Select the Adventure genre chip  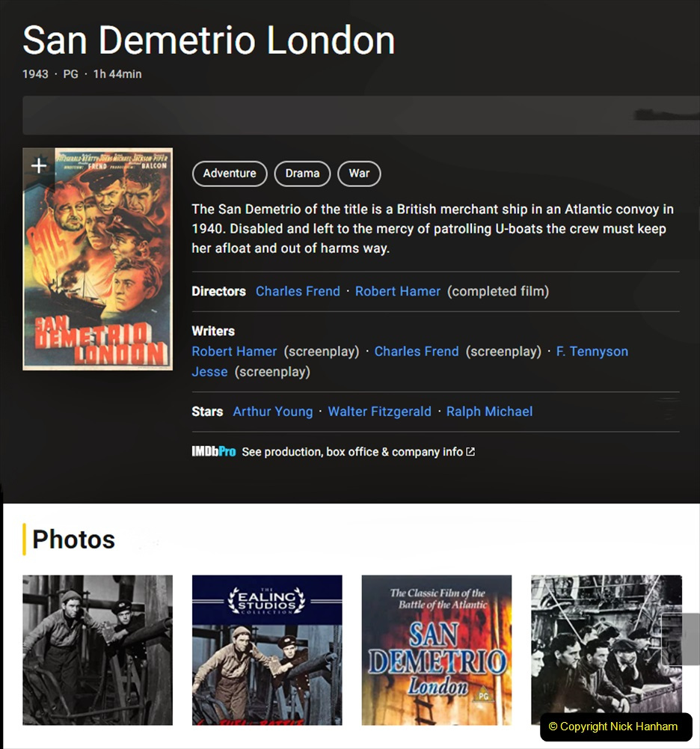(x=230, y=174)
